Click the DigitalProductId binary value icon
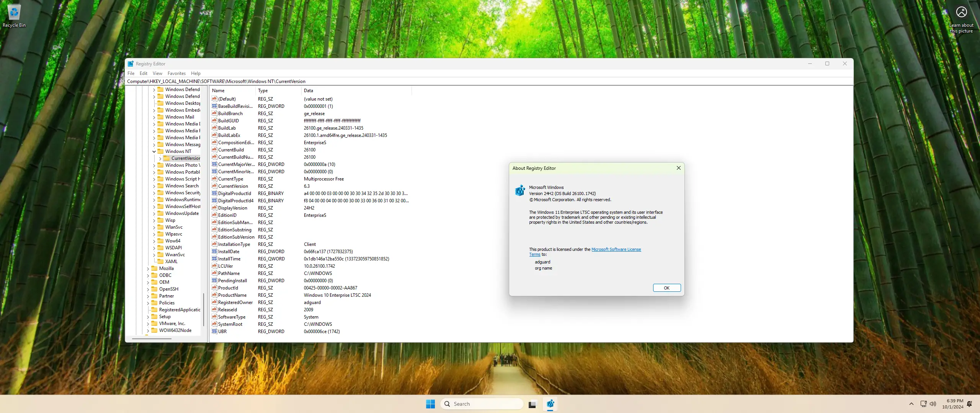This screenshot has width=980, height=413. pos(214,193)
